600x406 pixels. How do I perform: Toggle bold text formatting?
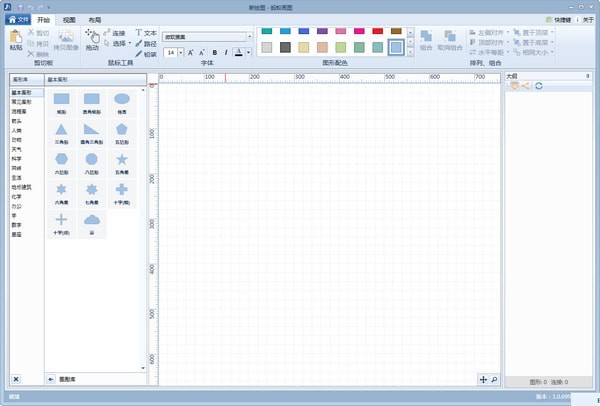213,52
